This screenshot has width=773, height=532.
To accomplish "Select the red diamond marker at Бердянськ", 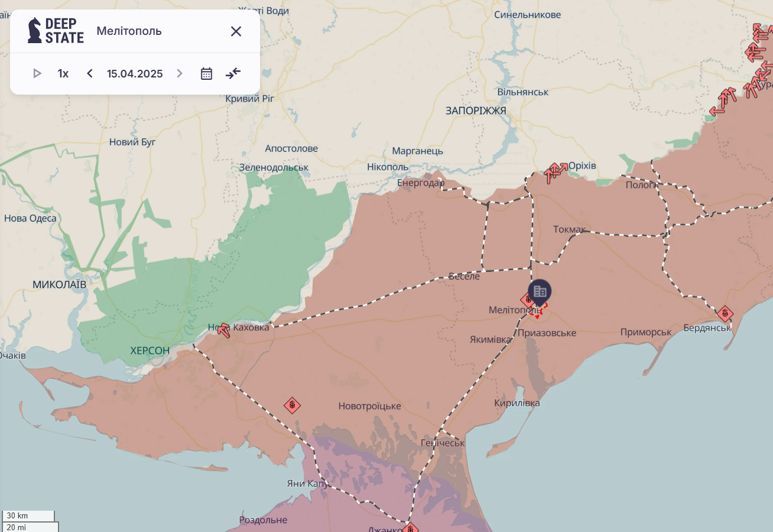I will 725,314.
